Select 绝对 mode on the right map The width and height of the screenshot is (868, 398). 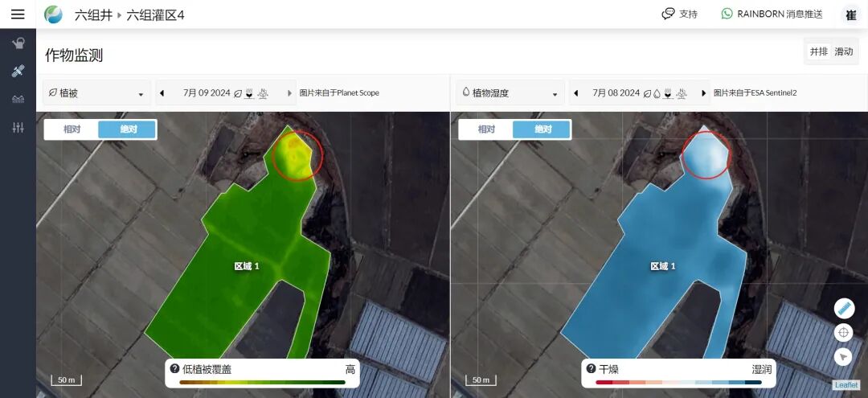pos(542,129)
